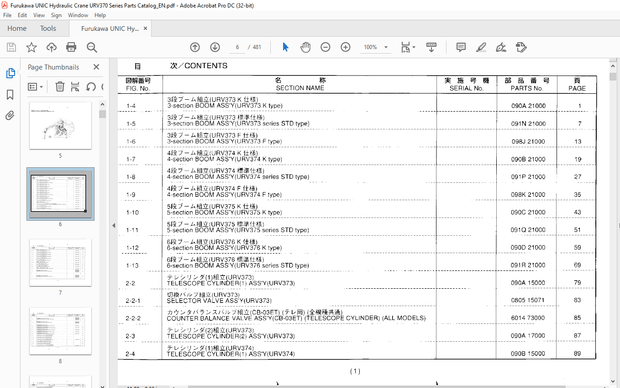Screen dimensions: 620x388
Task: Click 6-section BOOM ASS'Y(URV376 K type) text
Action: [x=224, y=248]
